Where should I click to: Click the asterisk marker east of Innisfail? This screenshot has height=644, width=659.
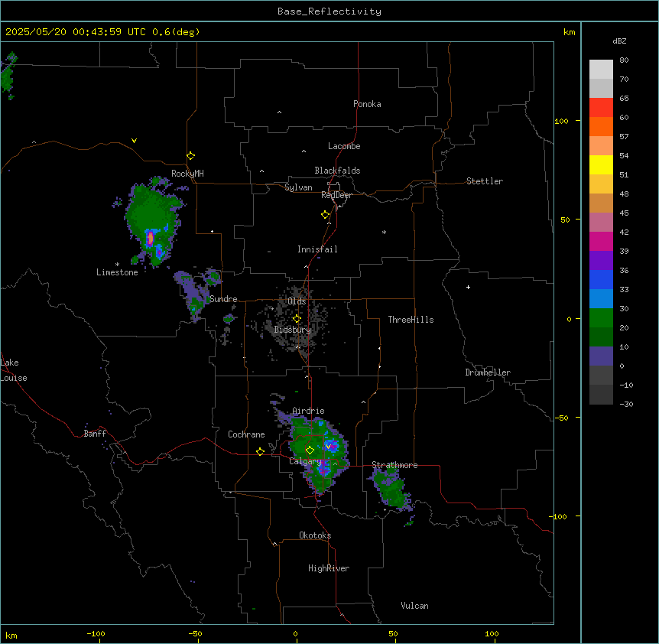[384, 232]
